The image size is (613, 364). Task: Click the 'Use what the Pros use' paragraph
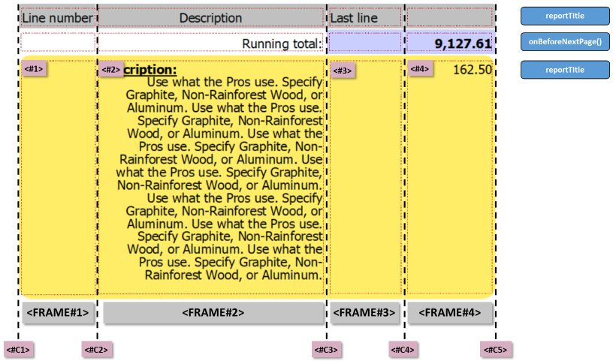(x=219, y=179)
